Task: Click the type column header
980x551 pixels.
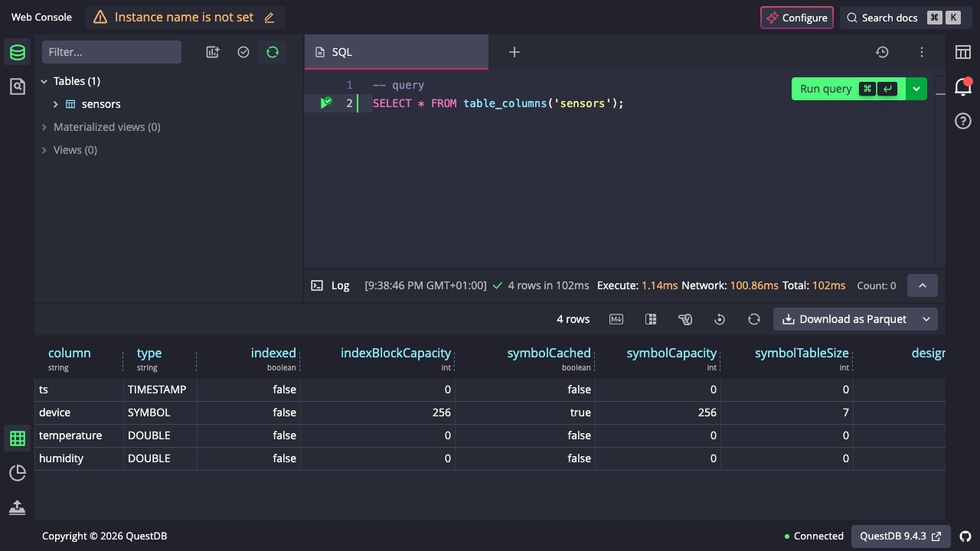Action: 149,353
